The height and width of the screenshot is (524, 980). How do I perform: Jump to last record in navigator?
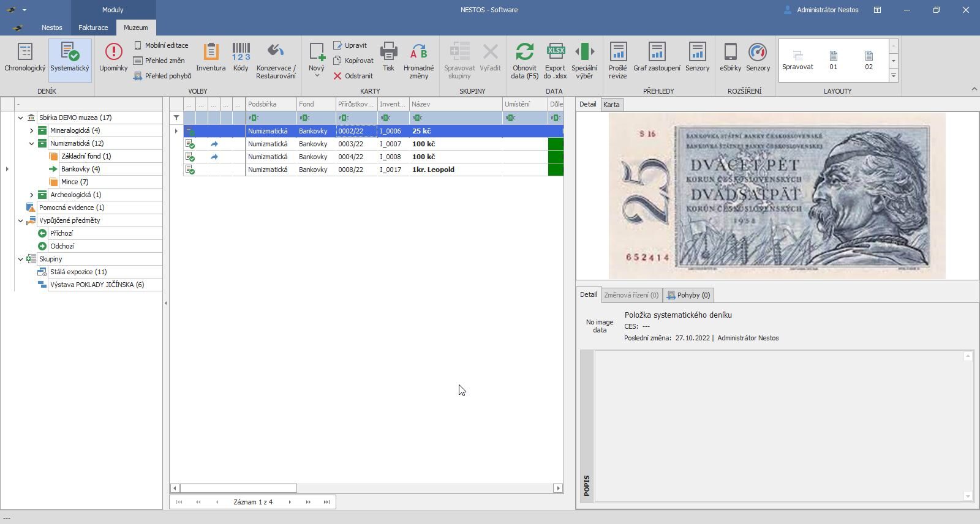(326, 502)
